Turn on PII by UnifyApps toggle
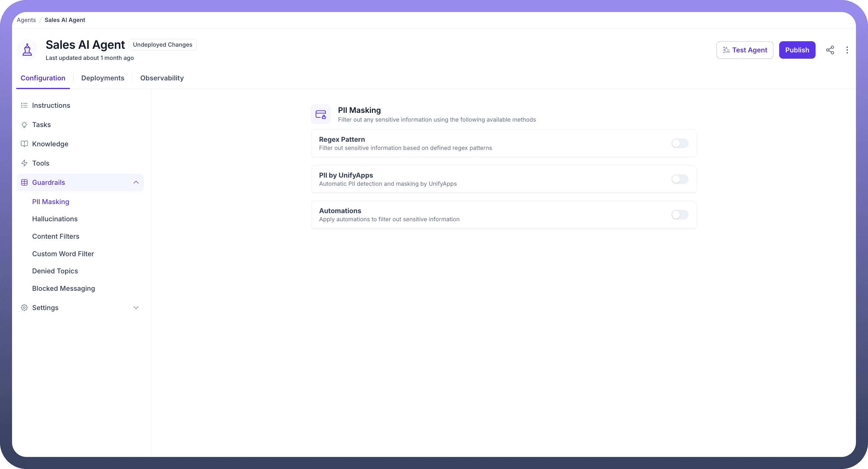 pyautogui.click(x=679, y=179)
